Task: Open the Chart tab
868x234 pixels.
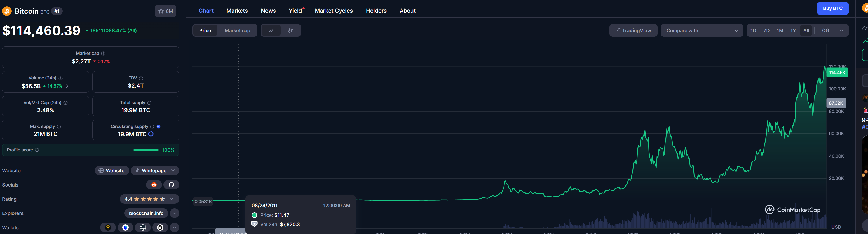Action: point(206,11)
